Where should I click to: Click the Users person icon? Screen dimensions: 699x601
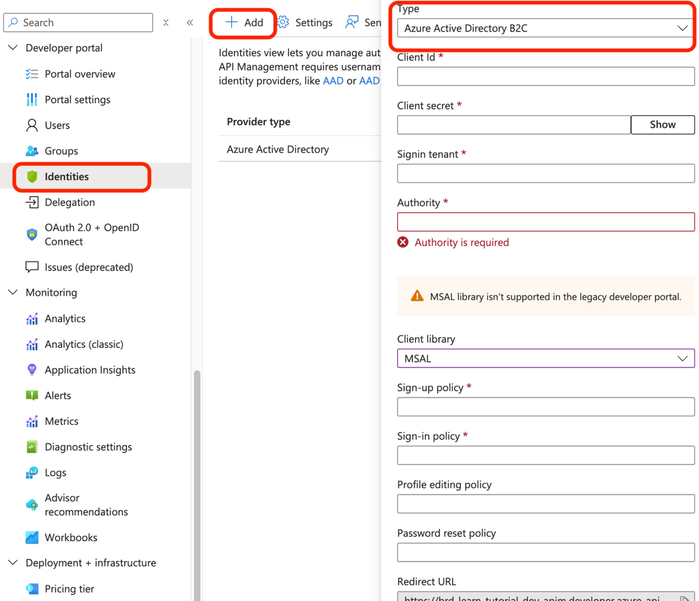coord(32,125)
